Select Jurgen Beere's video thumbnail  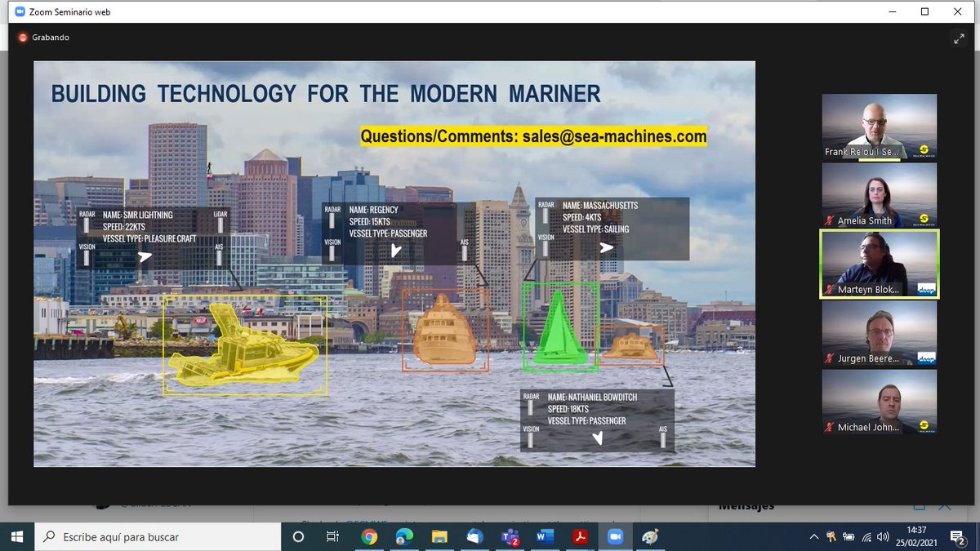tap(879, 334)
